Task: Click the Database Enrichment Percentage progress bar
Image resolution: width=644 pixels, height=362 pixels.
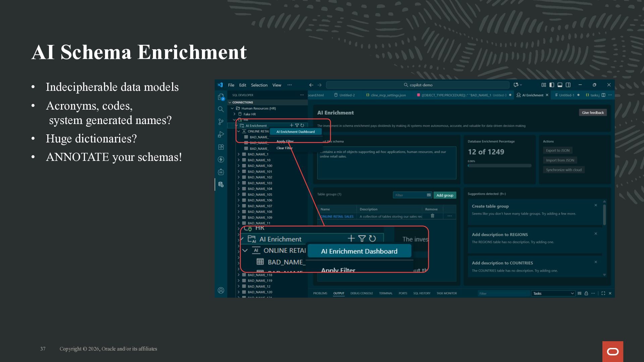Action: click(499, 166)
